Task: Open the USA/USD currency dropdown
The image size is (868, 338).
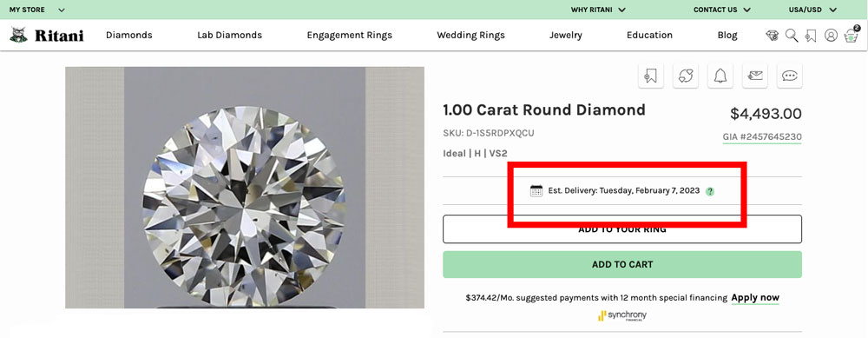Action: [812, 10]
